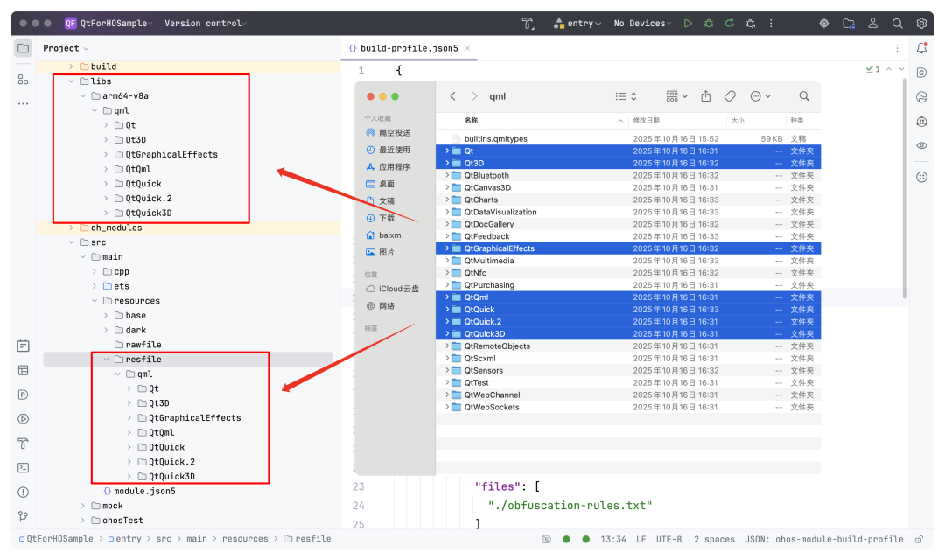The width and height of the screenshot is (945, 560).
Task: Click entry breadcrumb in navigation bar
Action: click(125, 539)
